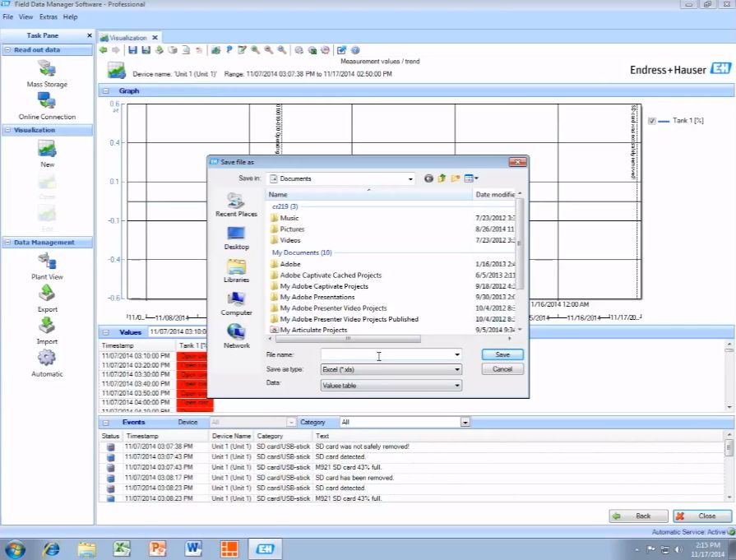
Task: Click the green back arrow in toolbar
Action: (x=104, y=50)
